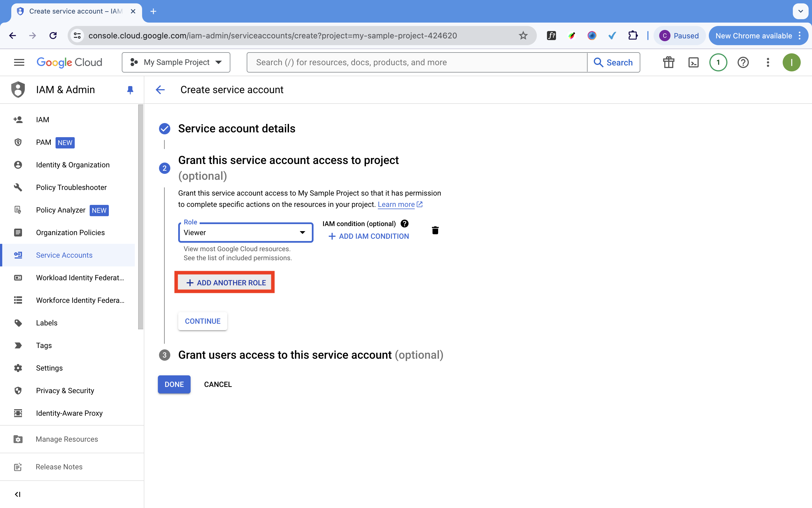812x508 pixels.
Task: Open the green account avatar
Action: pyautogui.click(x=791, y=62)
